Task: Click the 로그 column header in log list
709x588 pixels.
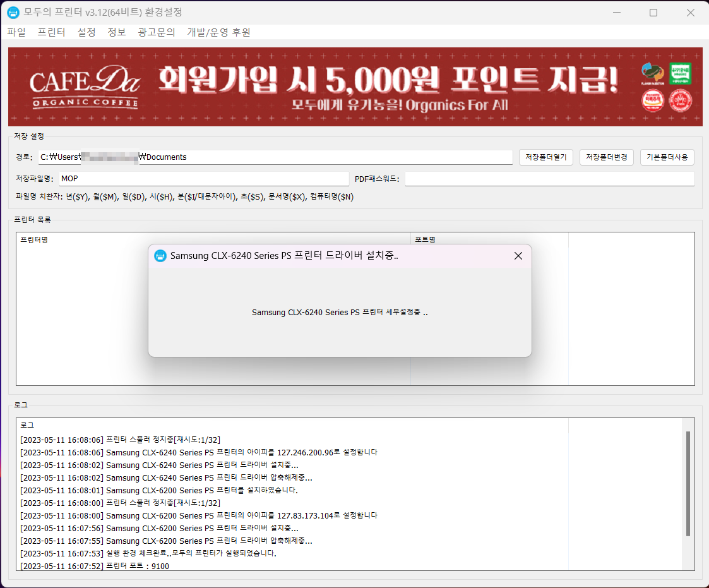Action: [x=292, y=425]
